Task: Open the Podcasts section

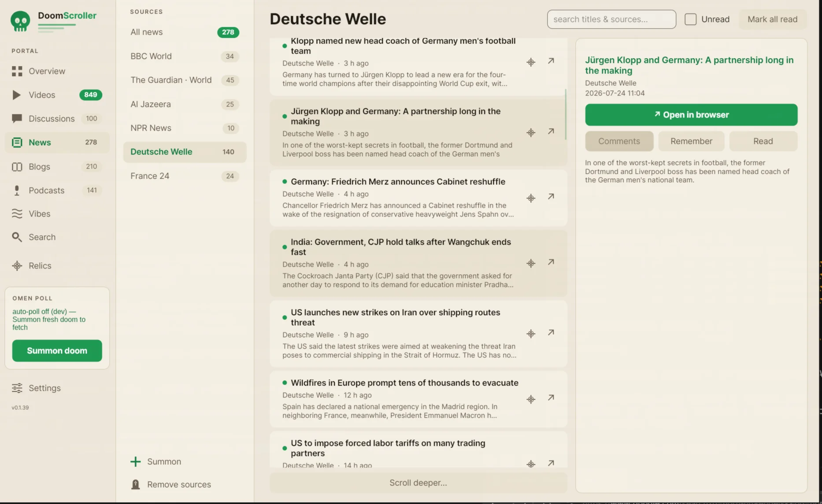Action: (x=57, y=191)
